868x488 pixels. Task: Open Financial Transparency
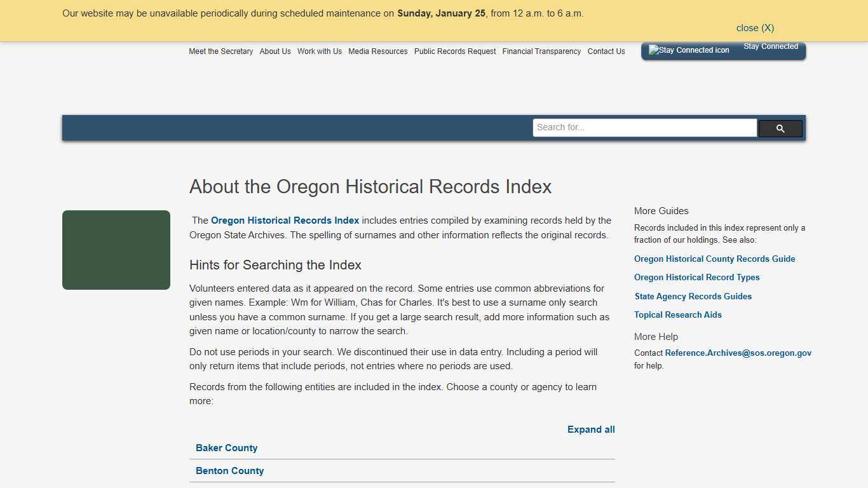click(541, 51)
